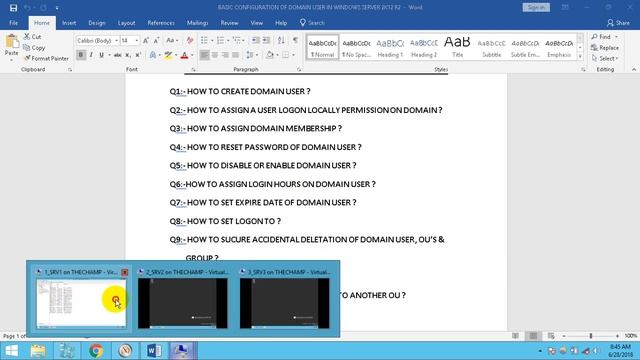Switch to the Review ribbon tab
640x360 pixels.
(x=229, y=23)
